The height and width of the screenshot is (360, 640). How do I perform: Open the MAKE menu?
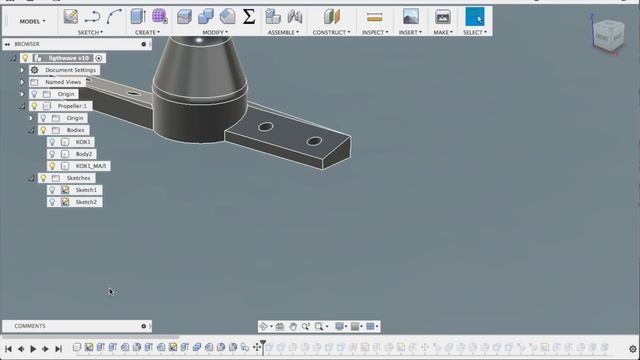point(443,32)
